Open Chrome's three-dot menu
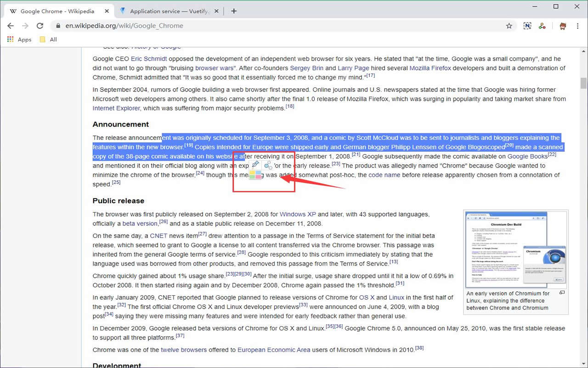588x368 pixels. [x=577, y=26]
